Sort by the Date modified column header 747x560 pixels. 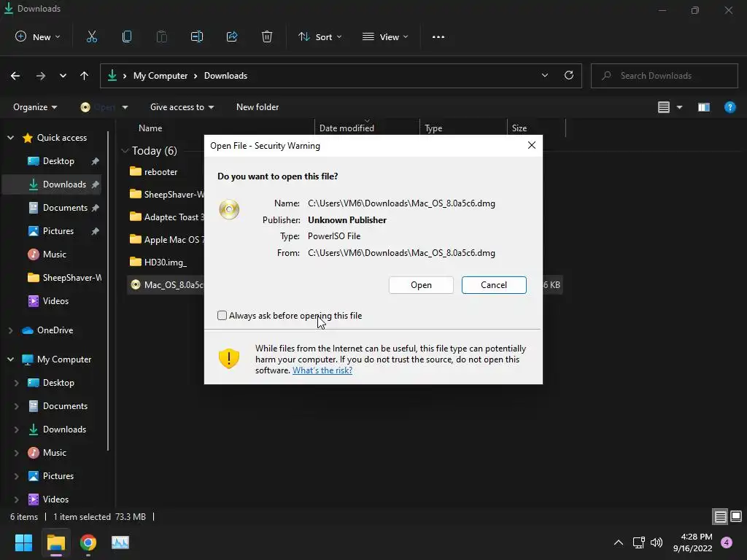347,128
